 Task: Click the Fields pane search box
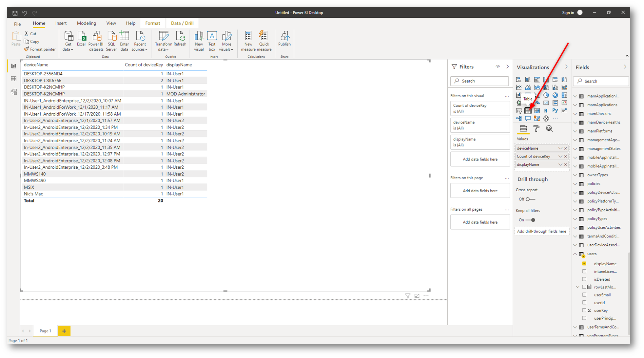click(601, 81)
